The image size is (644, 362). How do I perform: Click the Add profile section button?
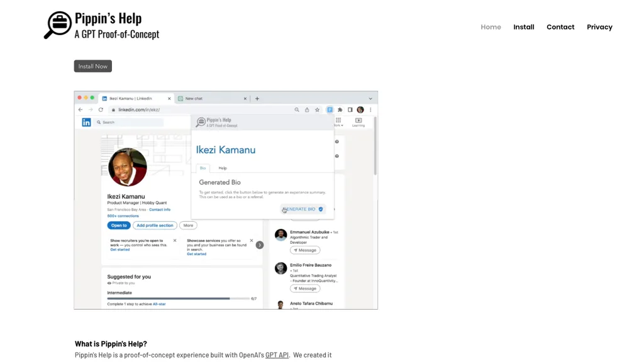click(x=155, y=226)
